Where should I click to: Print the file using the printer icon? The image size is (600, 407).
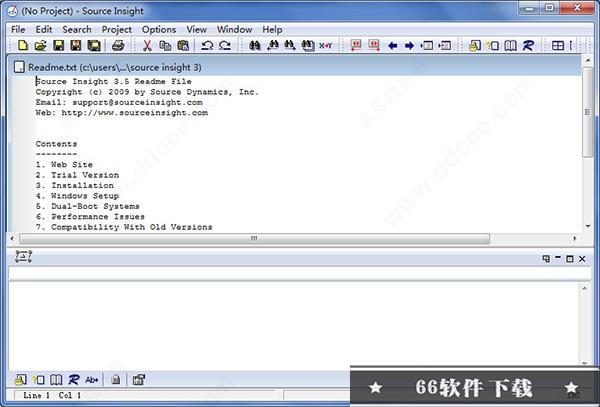[118, 46]
